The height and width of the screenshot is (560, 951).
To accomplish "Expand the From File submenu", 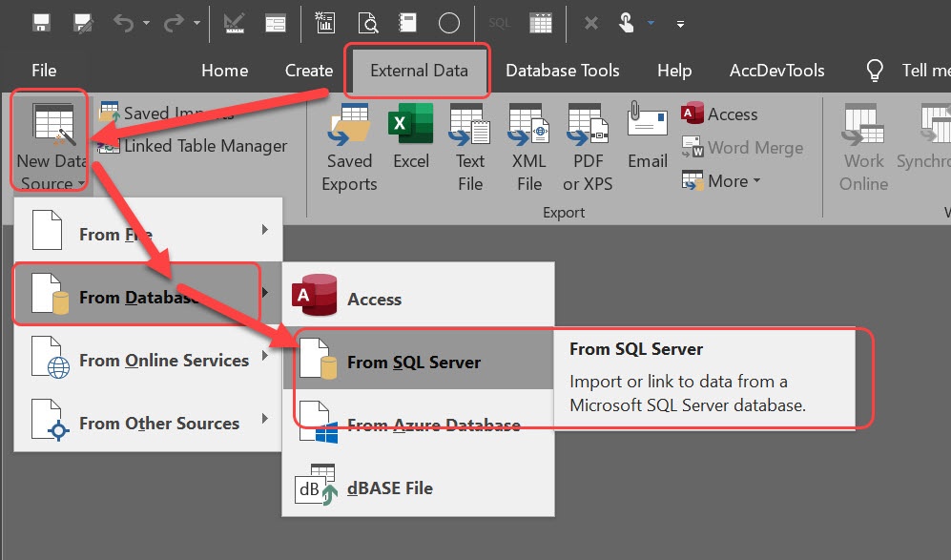I will pos(149,231).
